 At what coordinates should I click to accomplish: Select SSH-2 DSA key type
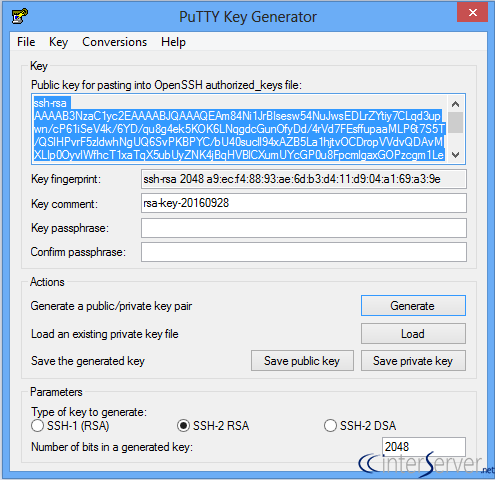point(360,426)
